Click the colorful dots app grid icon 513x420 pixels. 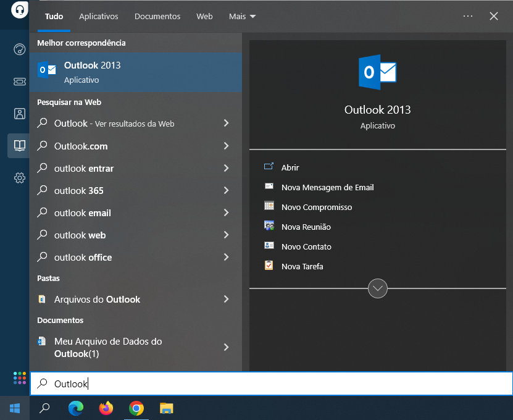click(x=20, y=378)
